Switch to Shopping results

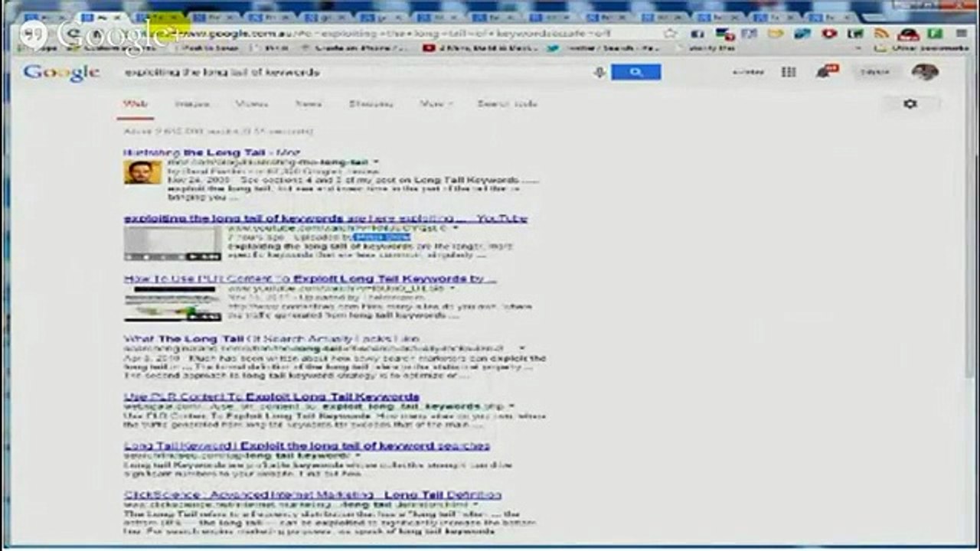[x=371, y=103]
